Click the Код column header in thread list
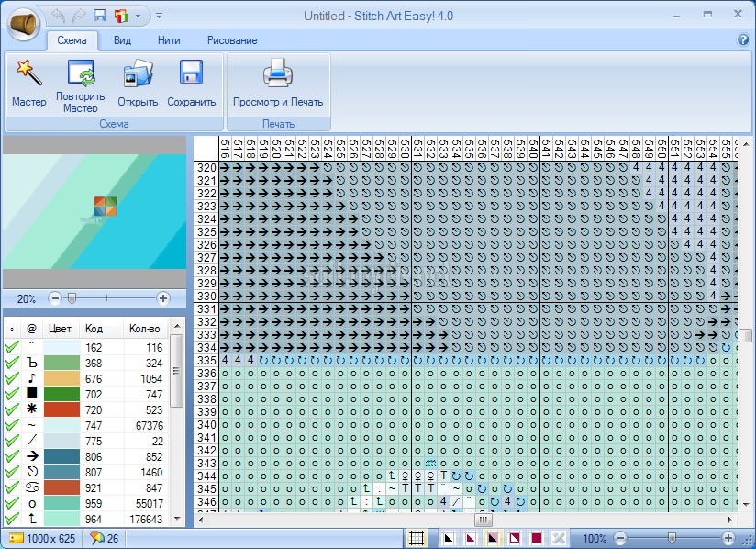This screenshot has width=756, height=549. (x=94, y=328)
